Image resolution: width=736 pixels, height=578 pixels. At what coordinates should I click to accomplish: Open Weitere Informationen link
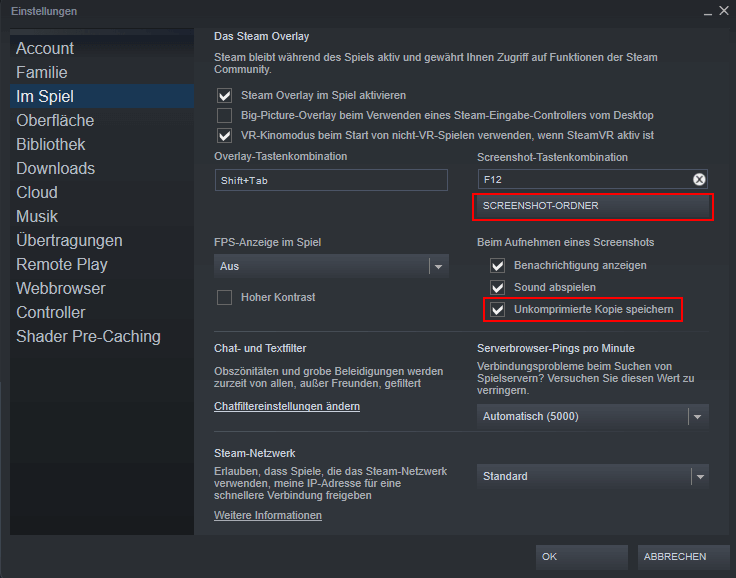(x=268, y=516)
